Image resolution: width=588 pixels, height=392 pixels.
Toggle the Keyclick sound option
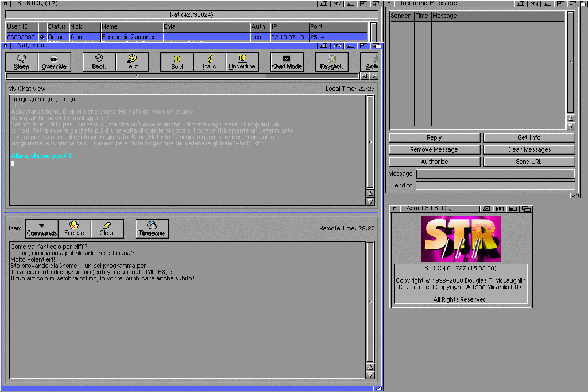pos(331,62)
